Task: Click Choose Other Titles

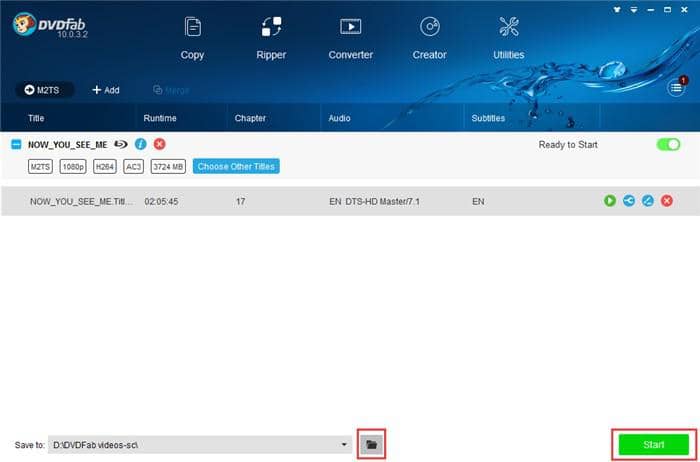Action: click(236, 166)
